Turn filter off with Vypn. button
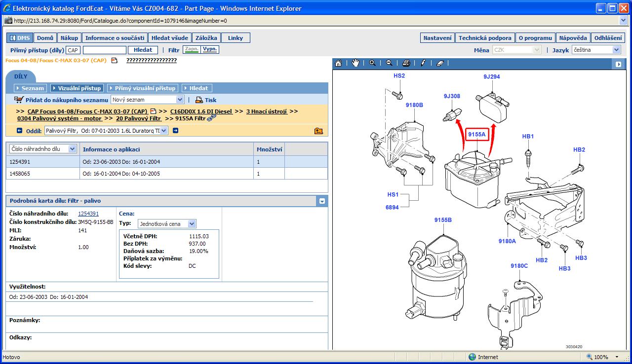This screenshot has width=632, height=364. (x=210, y=50)
